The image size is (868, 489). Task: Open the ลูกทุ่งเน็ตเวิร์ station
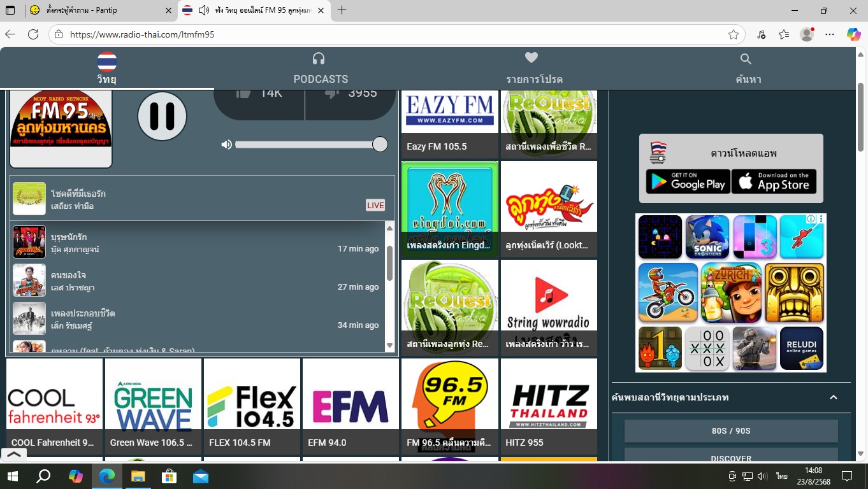click(x=549, y=209)
